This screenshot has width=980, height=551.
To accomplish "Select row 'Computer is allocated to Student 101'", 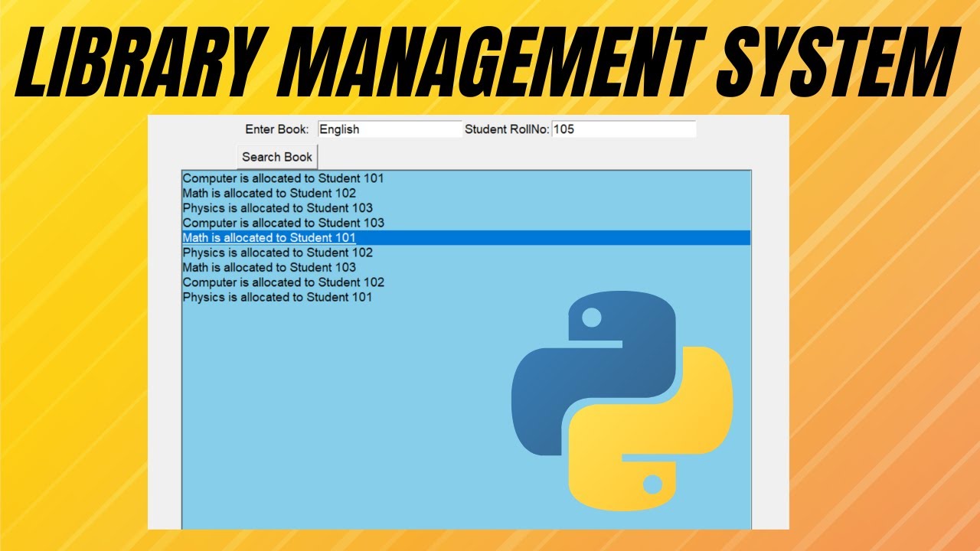I will click(x=466, y=178).
